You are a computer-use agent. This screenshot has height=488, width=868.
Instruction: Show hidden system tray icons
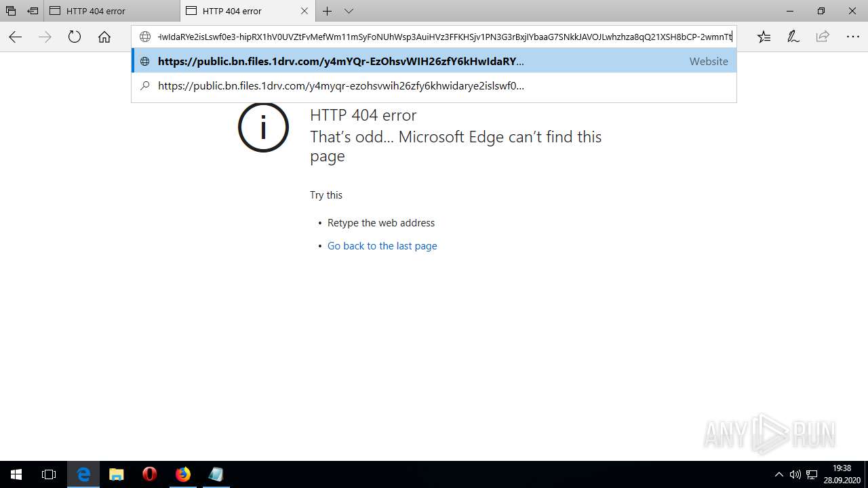click(x=778, y=474)
